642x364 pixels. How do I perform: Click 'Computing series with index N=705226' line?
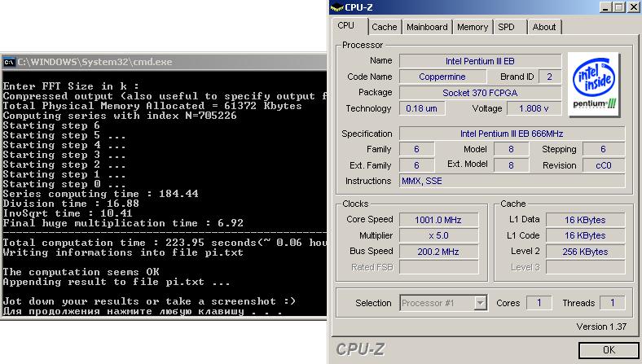pyautogui.click(x=120, y=116)
